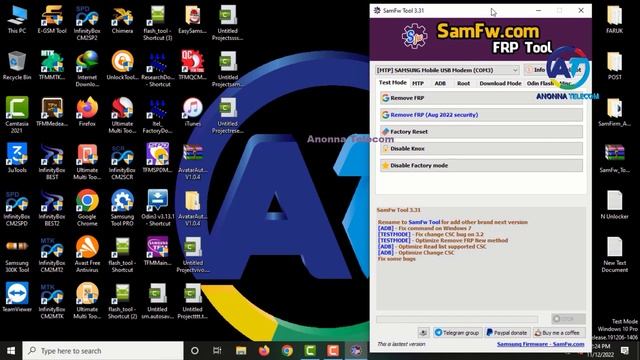Viewport: 640px width, 360px height.
Task: Open the Recycle Bin desktop icon
Action: point(17,66)
